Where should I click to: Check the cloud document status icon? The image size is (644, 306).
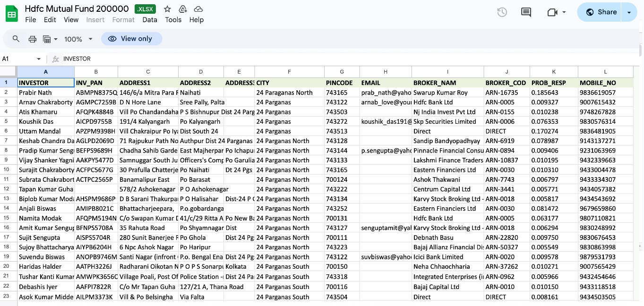198,9
